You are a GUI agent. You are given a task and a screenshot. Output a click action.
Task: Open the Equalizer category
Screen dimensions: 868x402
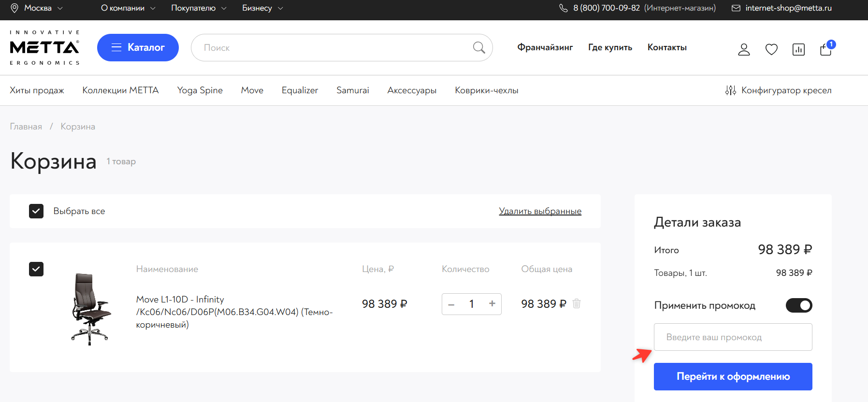click(300, 90)
